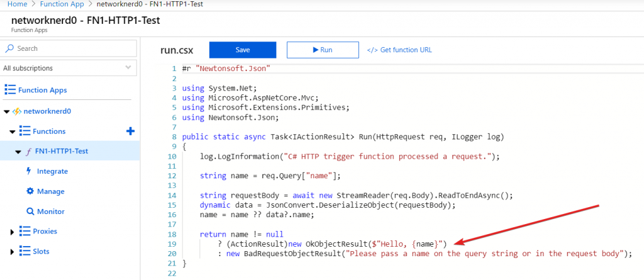The width and height of the screenshot is (644, 280).
Task: Open Function Apps in the sidebar
Action: (42, 90)
